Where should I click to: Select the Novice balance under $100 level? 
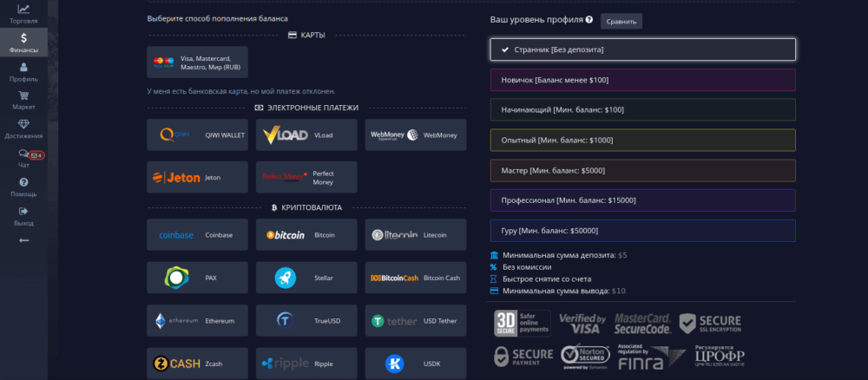(642, 80)
